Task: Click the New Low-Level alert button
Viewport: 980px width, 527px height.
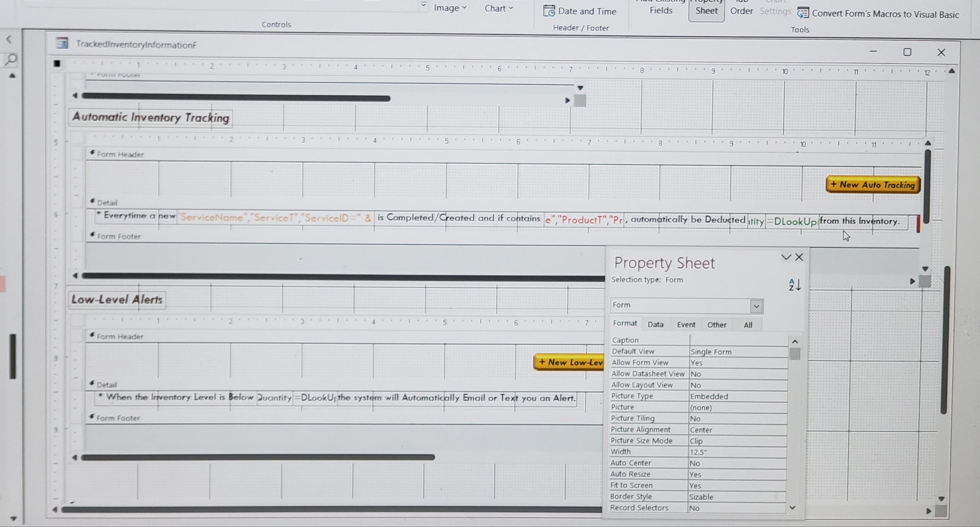Action: pyautogui.click(x=568, y=362)
